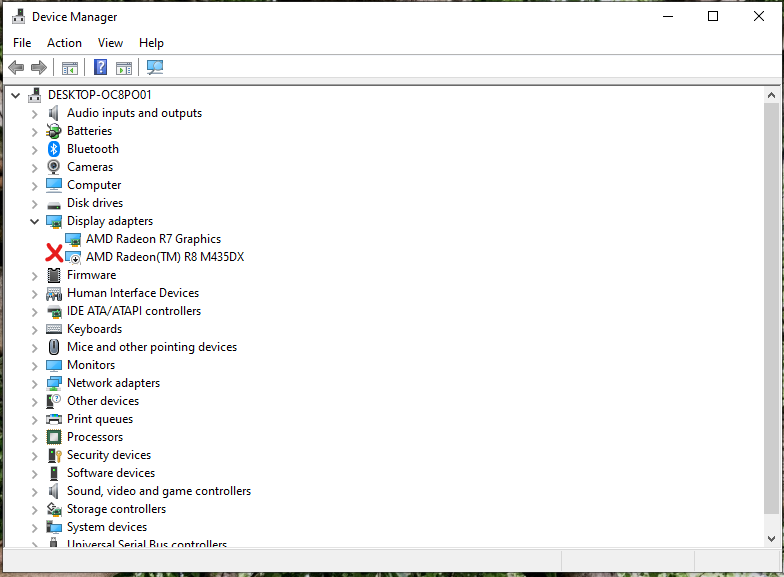Viewport: 784px width, 577px height.
Task: Open the Action menu
Action: click(64, 43)
